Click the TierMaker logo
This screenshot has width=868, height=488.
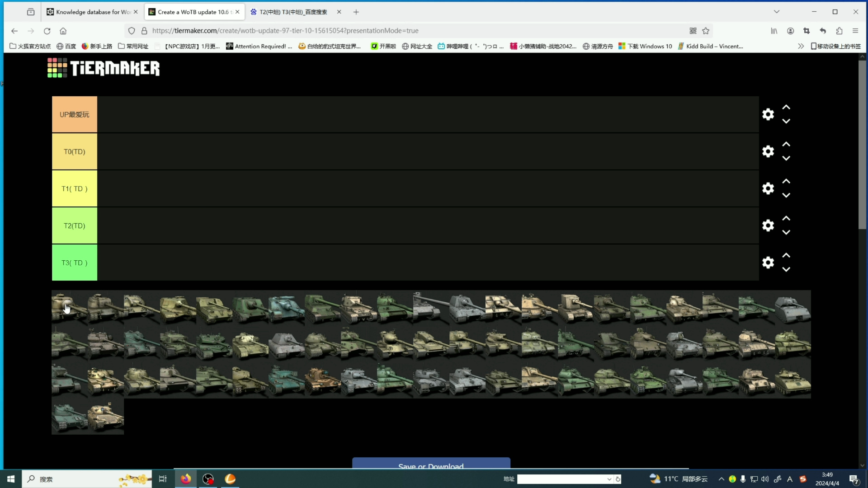104,68
